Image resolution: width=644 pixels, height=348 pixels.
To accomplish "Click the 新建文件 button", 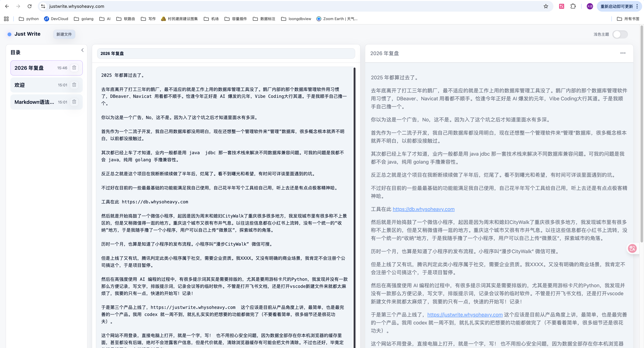I will [64, 34].
